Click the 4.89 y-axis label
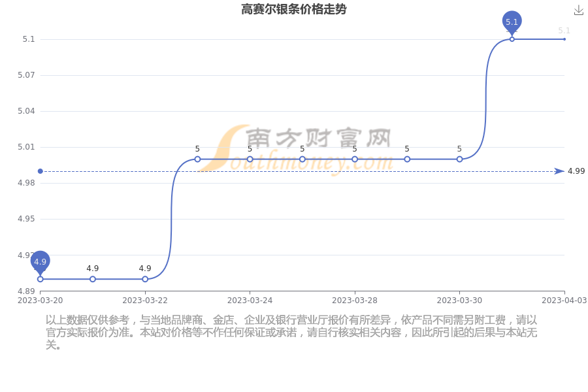The height and width of the screenshot is (392, 588). point(26,291)
